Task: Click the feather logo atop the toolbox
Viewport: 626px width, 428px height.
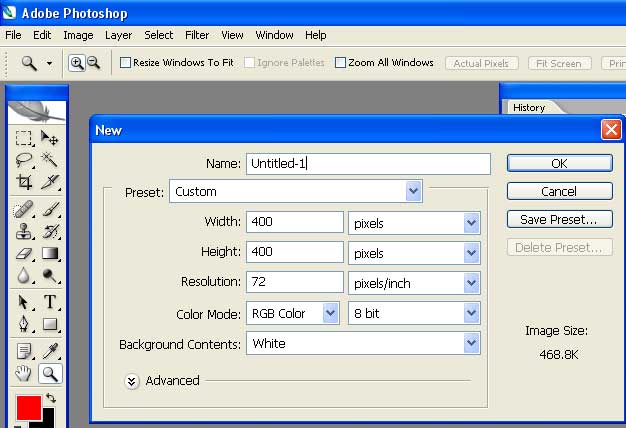Action: pyautogui.click(x=37, y=112)
